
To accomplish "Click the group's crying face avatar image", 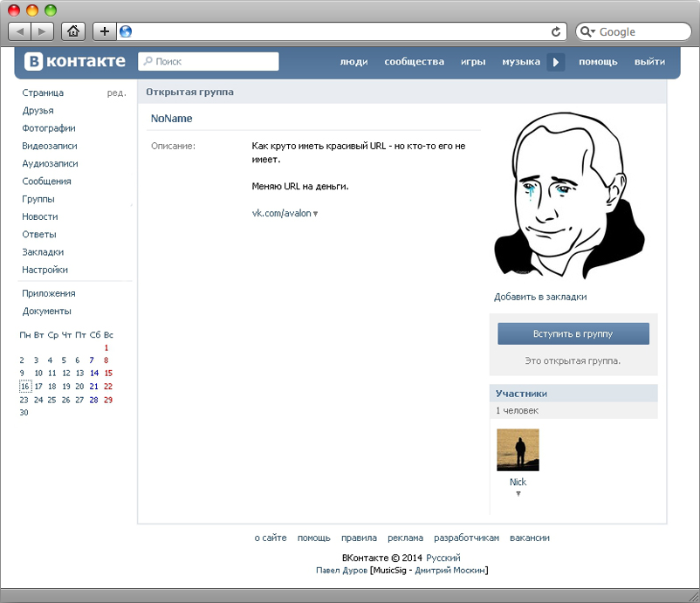I will click(568, 195).
